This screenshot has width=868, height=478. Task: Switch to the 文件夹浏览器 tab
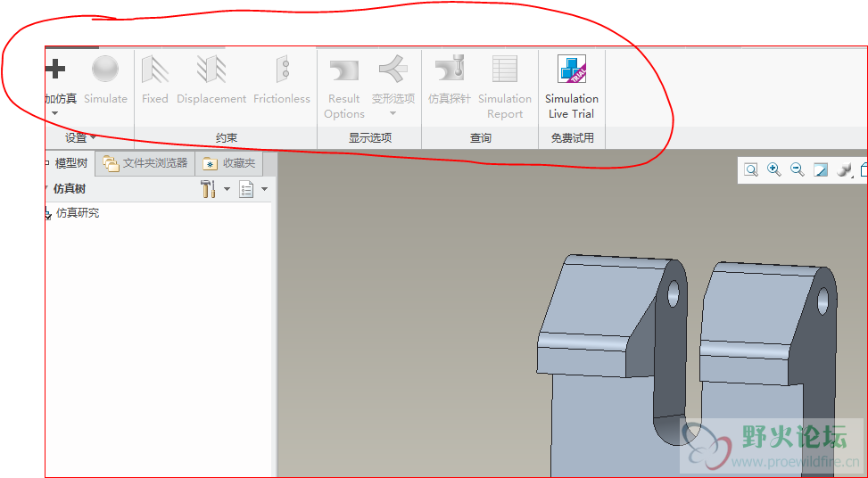coord(145,164)
